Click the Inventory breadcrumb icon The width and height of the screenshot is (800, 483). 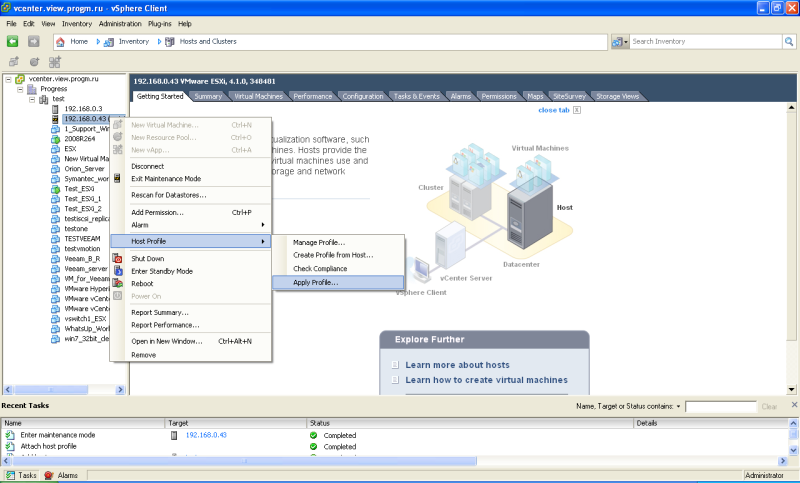pyautogui.click(x=109, y=42)
